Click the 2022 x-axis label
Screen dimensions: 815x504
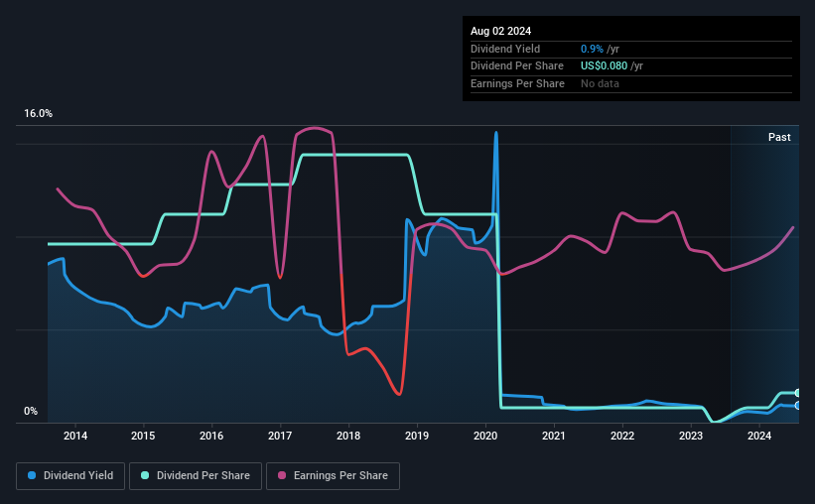(x=622, y=436)
